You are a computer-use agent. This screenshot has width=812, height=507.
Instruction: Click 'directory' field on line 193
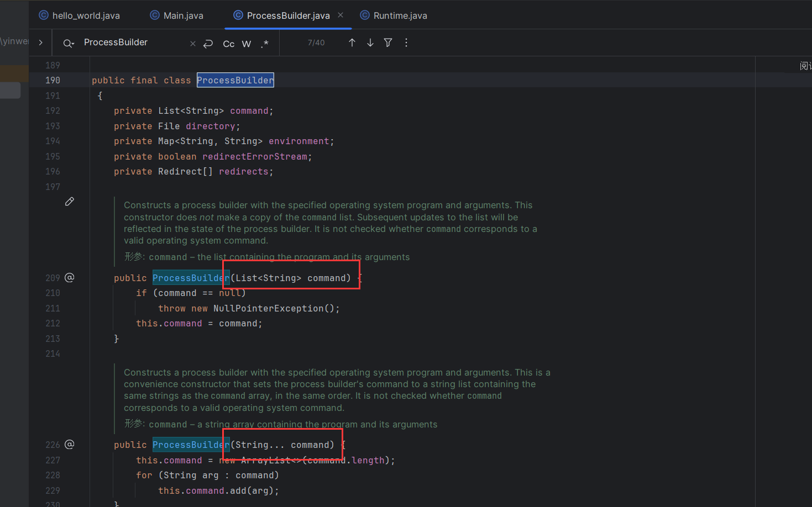click(x=211, y=126)
